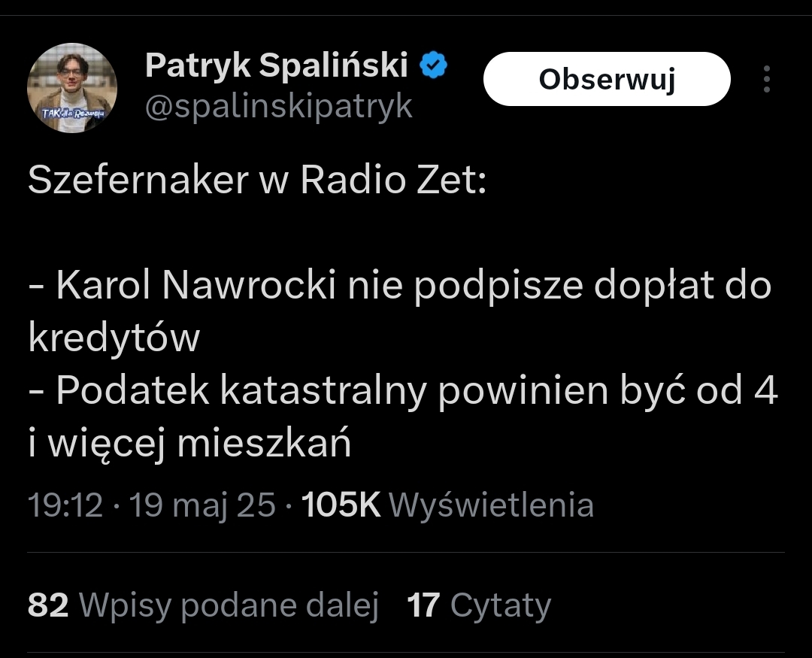This screenshot has height=658, width=812.
Task: Click the "Szefernaker w Radio Zet:" line
Action: pyautogui.click(x=257, y=182)
